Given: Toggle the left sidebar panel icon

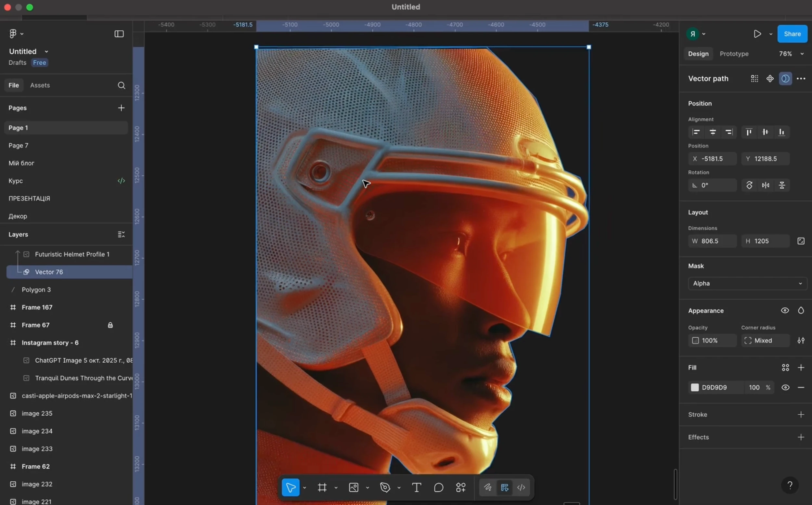Looking at the screenshot, I should click(119, 34).
